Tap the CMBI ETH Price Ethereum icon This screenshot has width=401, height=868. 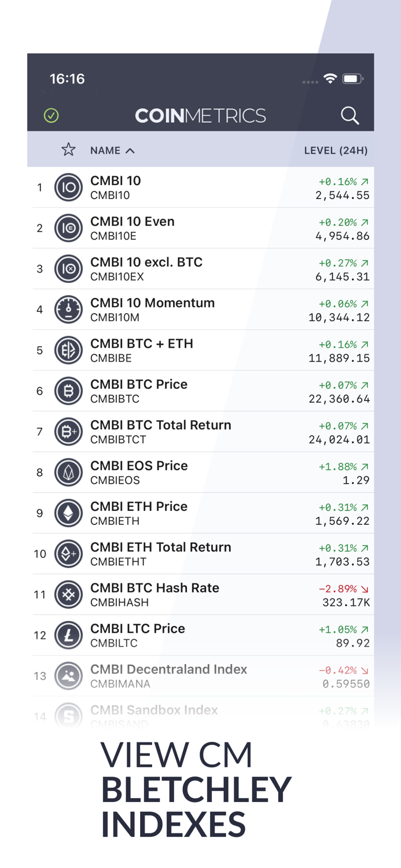click(68, 513)
